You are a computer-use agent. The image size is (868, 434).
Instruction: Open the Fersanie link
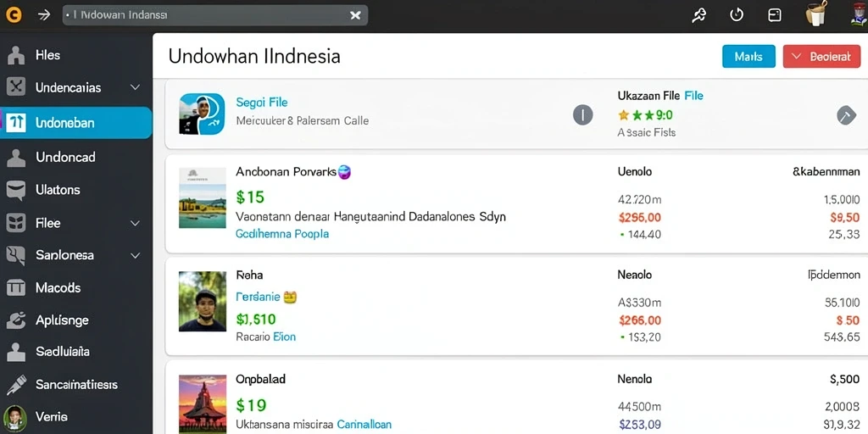tap(258, 297)
